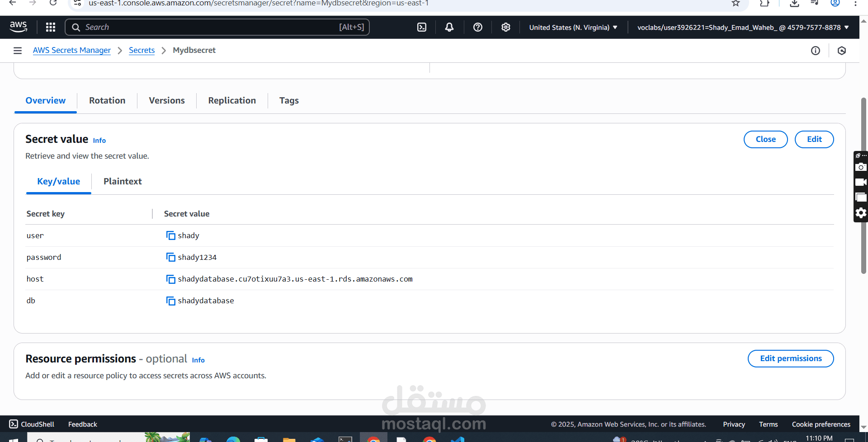View site information icon in address bar
Screen dimensions: 868x442
(77, 4)
